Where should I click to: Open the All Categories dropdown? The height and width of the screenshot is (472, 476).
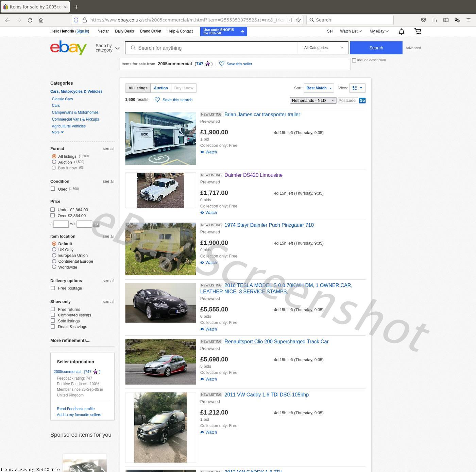click(x=323, y=48)
